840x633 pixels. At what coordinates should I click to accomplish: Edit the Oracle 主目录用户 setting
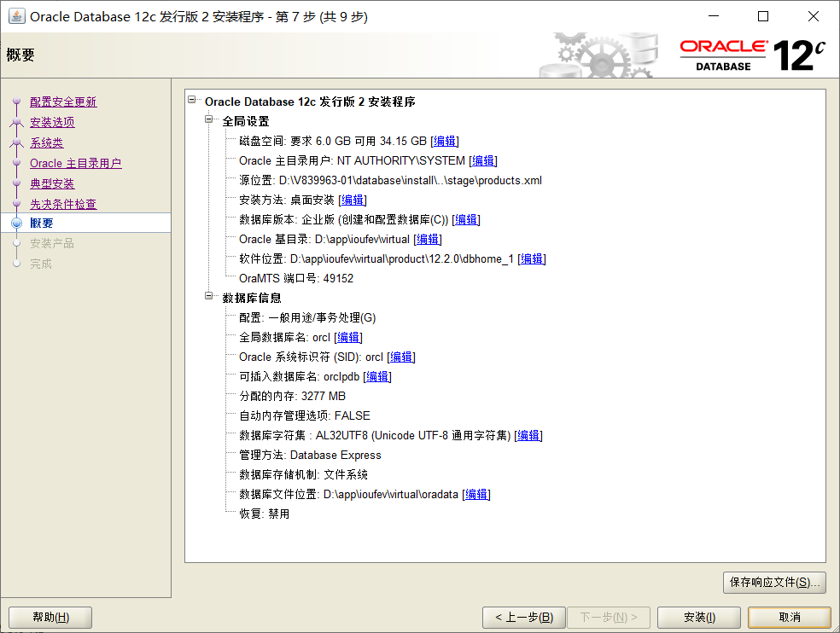[x=483, y=160]
